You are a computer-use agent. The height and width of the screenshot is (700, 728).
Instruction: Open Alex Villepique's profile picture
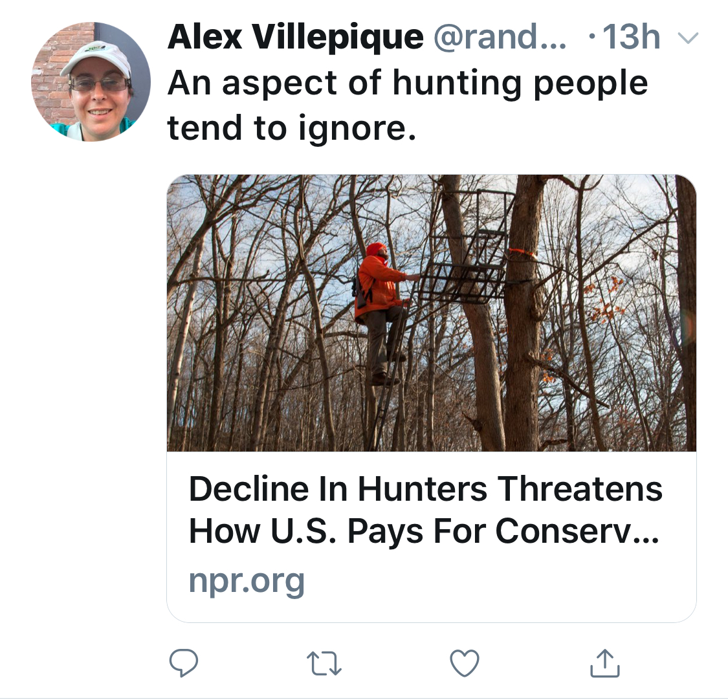[x=91, y=82]
